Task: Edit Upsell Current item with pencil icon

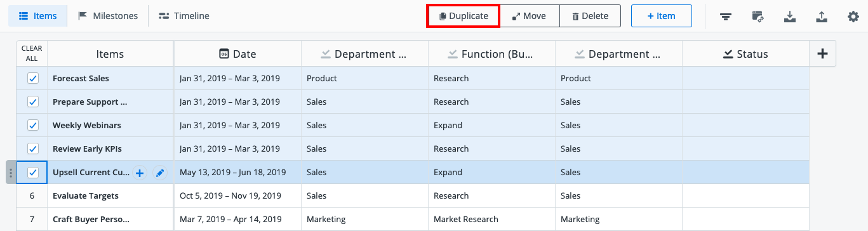Action: click(x=160, y=173)
